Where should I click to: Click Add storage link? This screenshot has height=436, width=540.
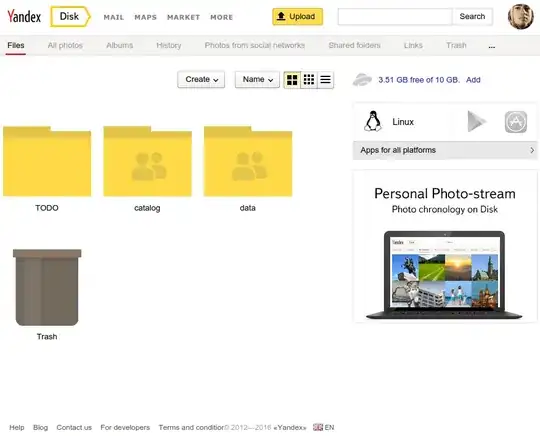473,80
